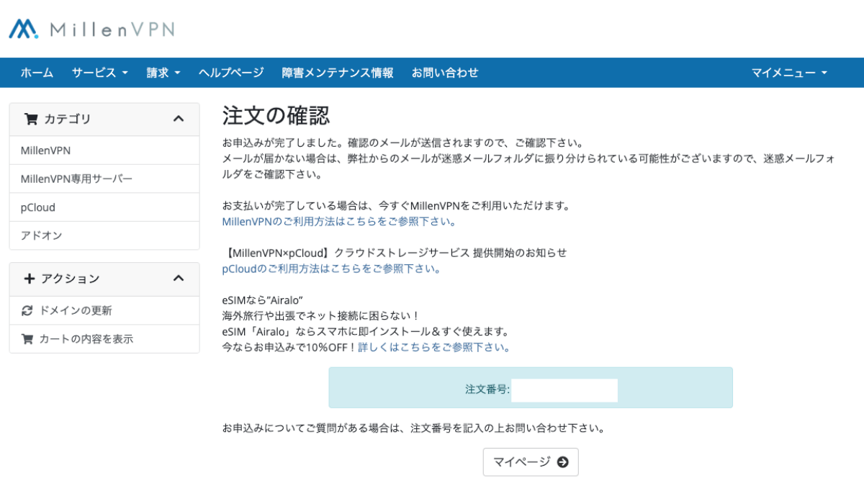This screenshot has height=504, width=864.
Task: Select MillenVPN専用サーバー category
Action: pyautogui.click(x=104, y=179)
